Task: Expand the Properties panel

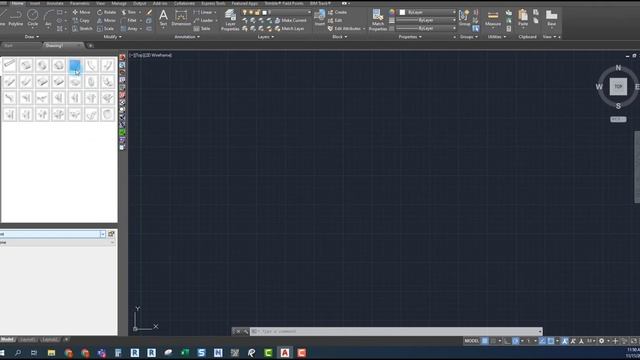Action: [x=410, y=37]
